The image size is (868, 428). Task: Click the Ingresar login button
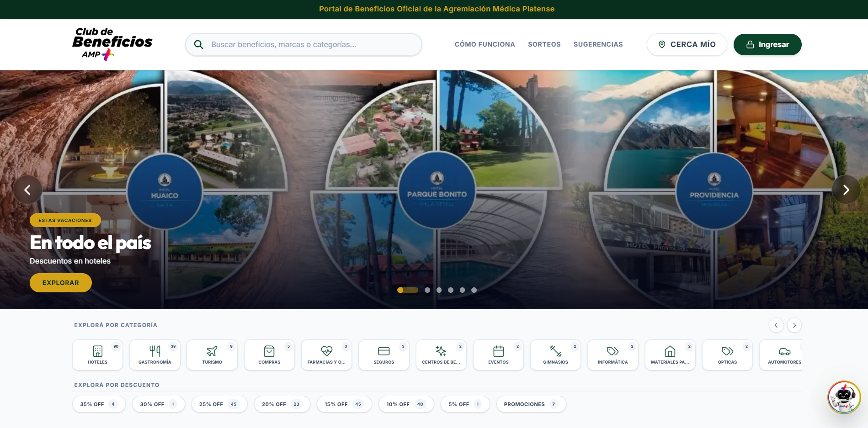[x=767, y=44]
